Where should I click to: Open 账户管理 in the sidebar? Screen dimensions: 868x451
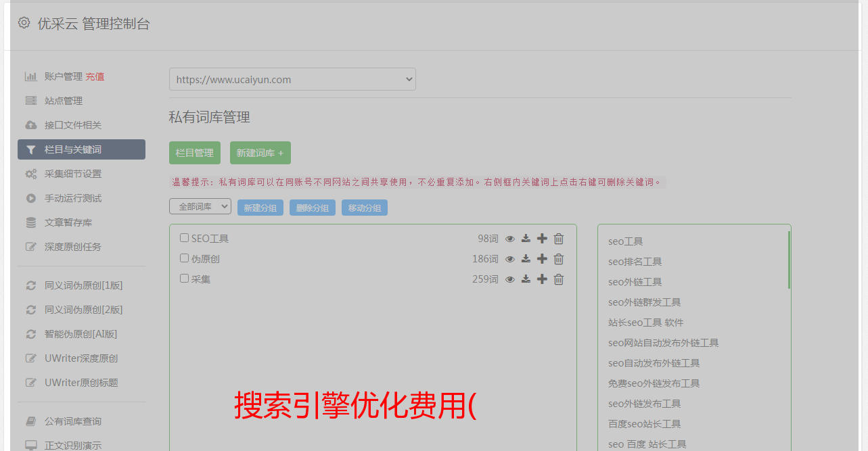click(63, 76)
